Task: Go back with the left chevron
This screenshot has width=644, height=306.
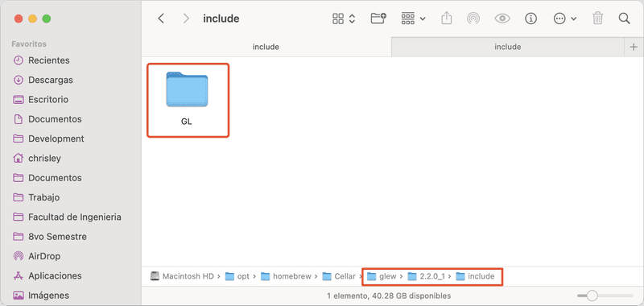Action: coord(161,19)
